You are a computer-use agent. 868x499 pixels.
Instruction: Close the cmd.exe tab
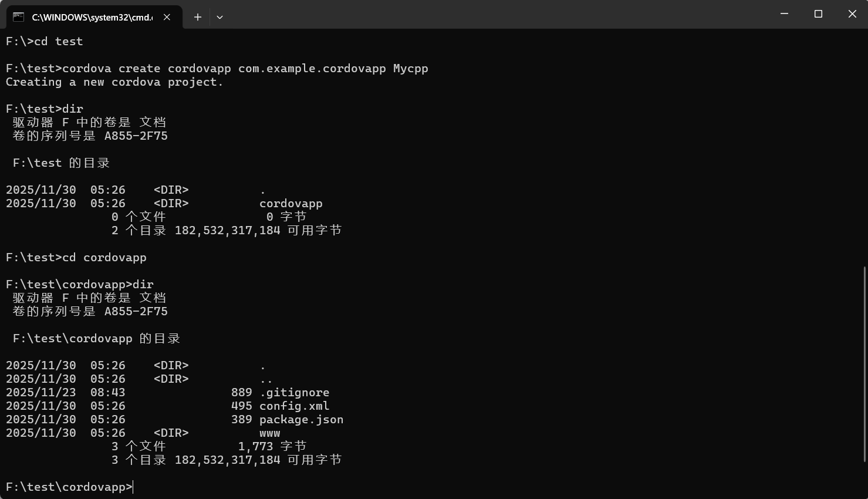click(x=167, y=17)
